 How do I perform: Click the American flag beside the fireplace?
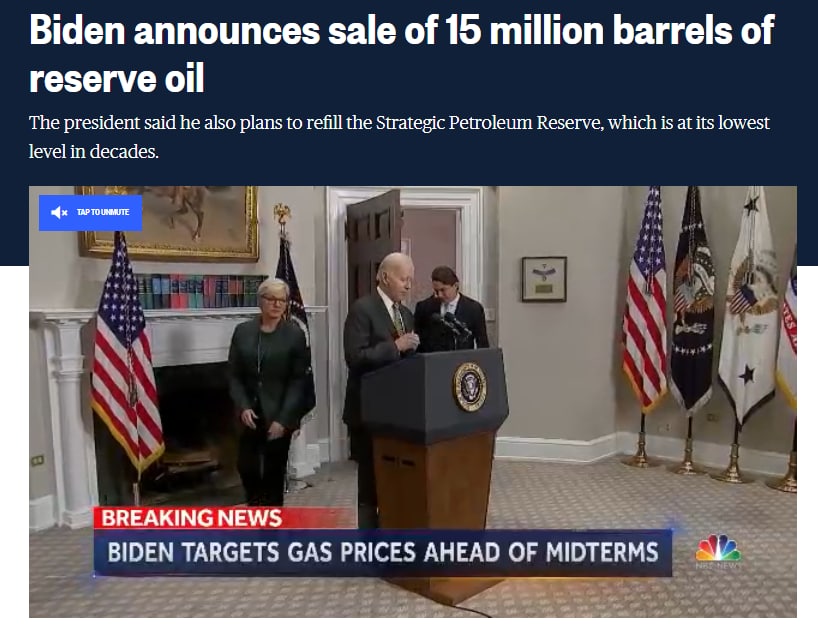click(128, 355)
